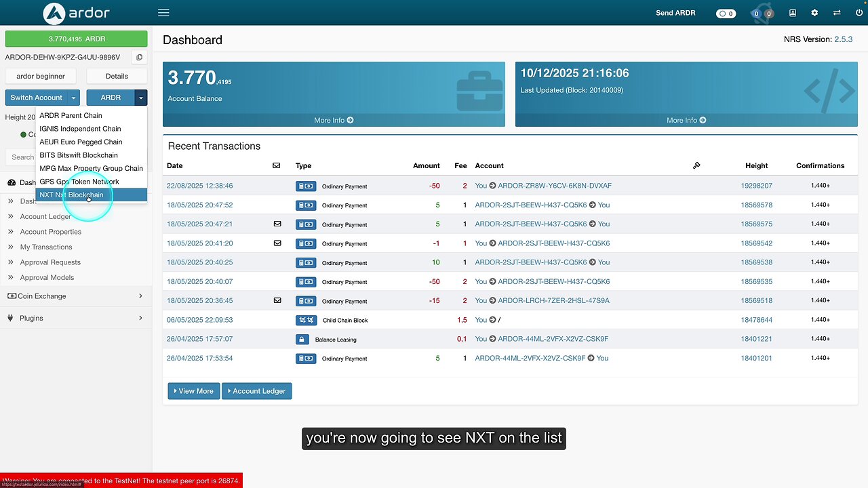Open block height 19298207
This screenshot has width=868, height=488.
point(756,186)
